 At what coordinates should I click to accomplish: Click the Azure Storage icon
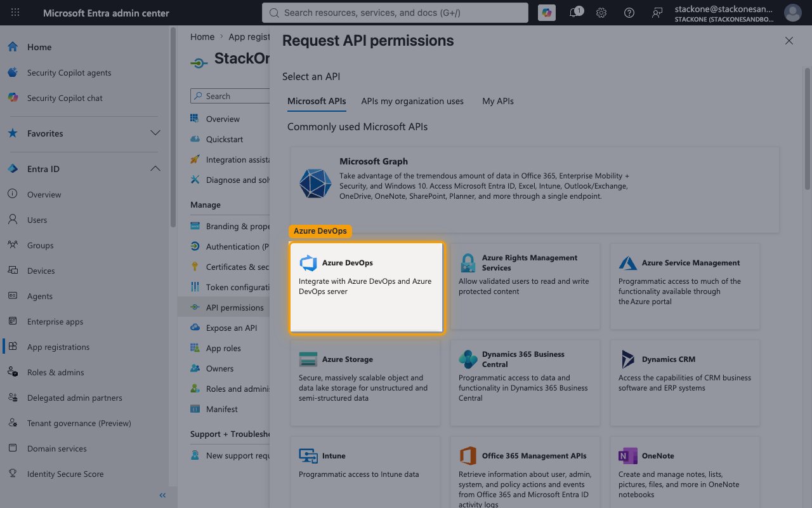coord(308,359)
